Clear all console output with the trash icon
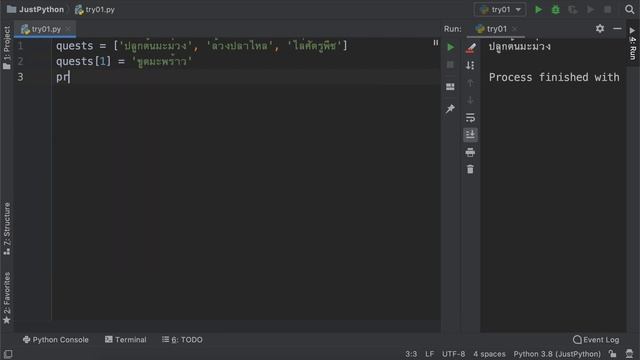 (470, 169)
